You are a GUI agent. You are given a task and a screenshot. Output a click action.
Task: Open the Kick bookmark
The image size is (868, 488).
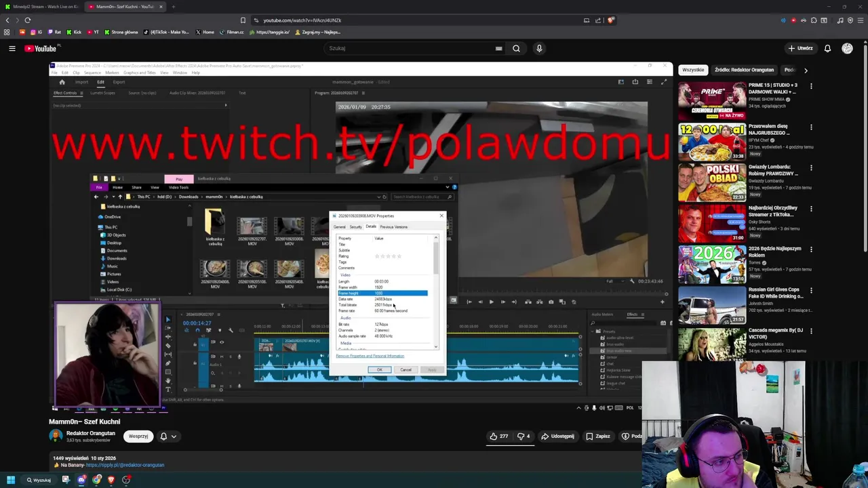pyautogui.click(x=73, y=32)
